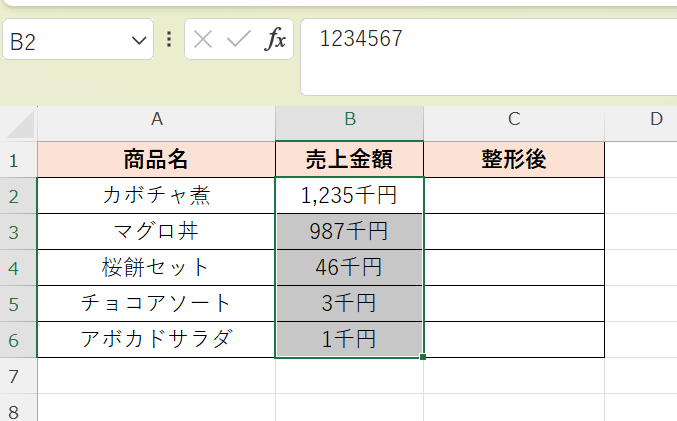Image resolution: width=677 pixels, height=421 pixels.
Task: Click the 商品名 header cell
Action: tap(156, 160)
